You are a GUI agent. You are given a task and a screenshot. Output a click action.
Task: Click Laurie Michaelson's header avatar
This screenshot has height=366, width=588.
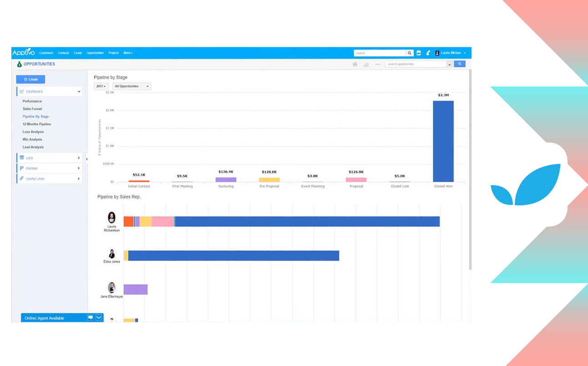click(x=437, y=53)
